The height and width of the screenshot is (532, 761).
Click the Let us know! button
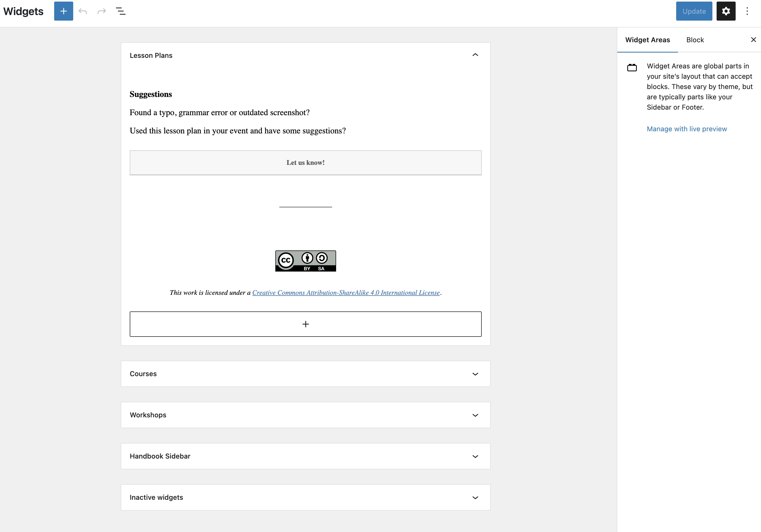305,163
